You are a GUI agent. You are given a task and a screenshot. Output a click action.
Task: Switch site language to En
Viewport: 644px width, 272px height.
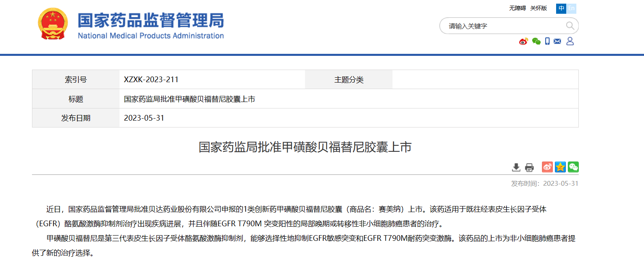click(x=571, y=8)
